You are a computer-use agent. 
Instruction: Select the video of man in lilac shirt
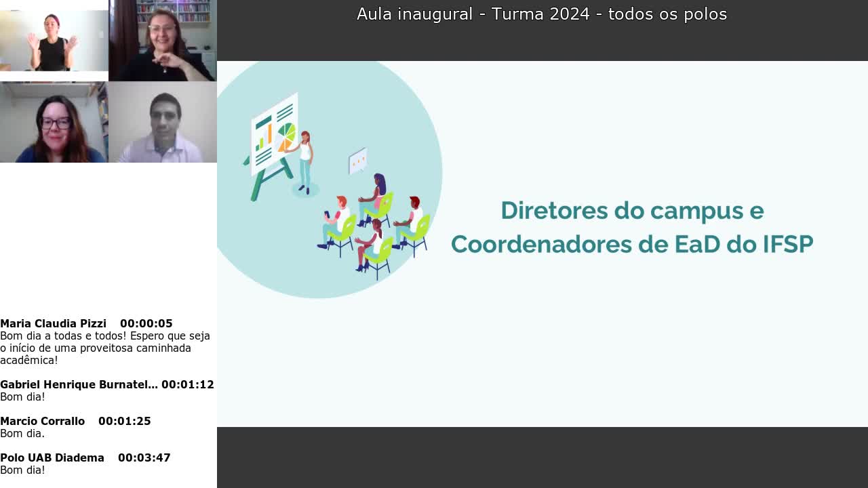point(163,122)
